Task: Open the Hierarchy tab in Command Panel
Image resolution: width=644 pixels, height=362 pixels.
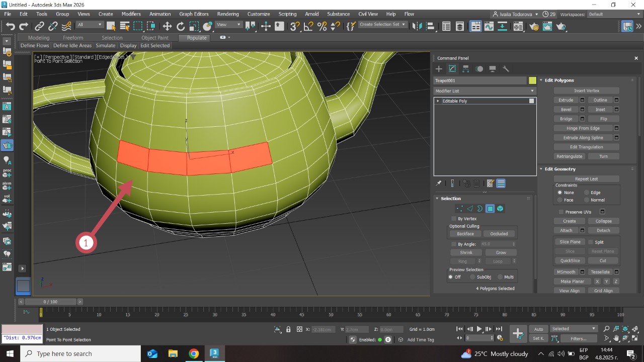Action: 466,69
